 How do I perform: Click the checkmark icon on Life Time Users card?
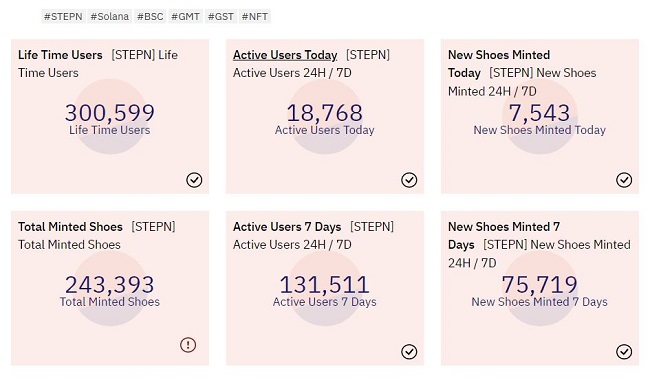pos(194,180)
